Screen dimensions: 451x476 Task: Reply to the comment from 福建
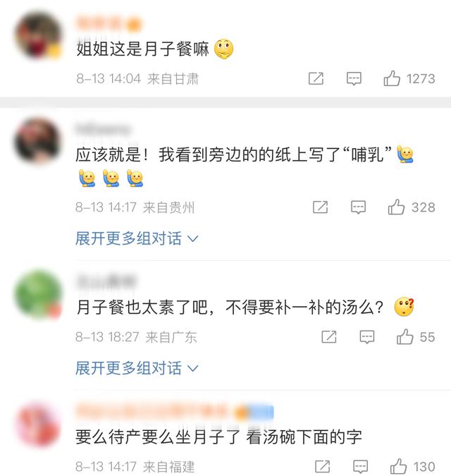click(361, 466)
